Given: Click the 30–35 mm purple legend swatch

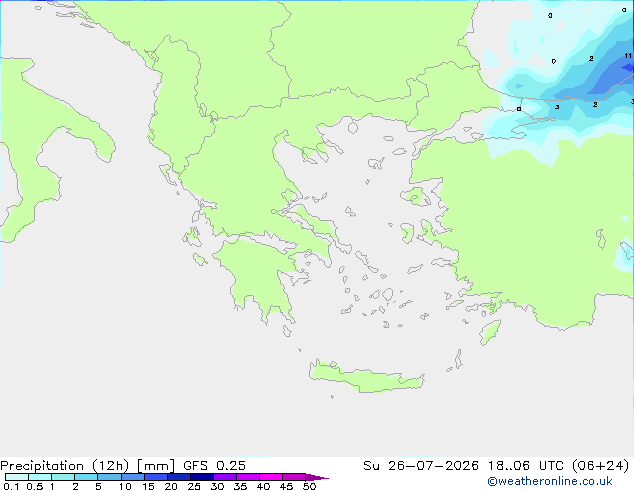Looking at the screenshot, I should click(224, 477).
